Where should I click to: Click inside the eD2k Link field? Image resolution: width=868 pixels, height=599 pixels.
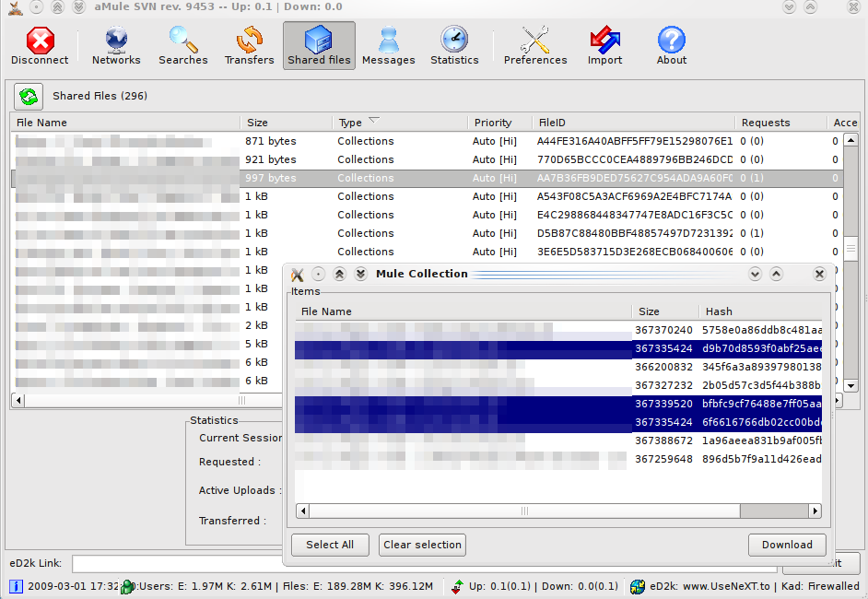click(x=175, y=563)
